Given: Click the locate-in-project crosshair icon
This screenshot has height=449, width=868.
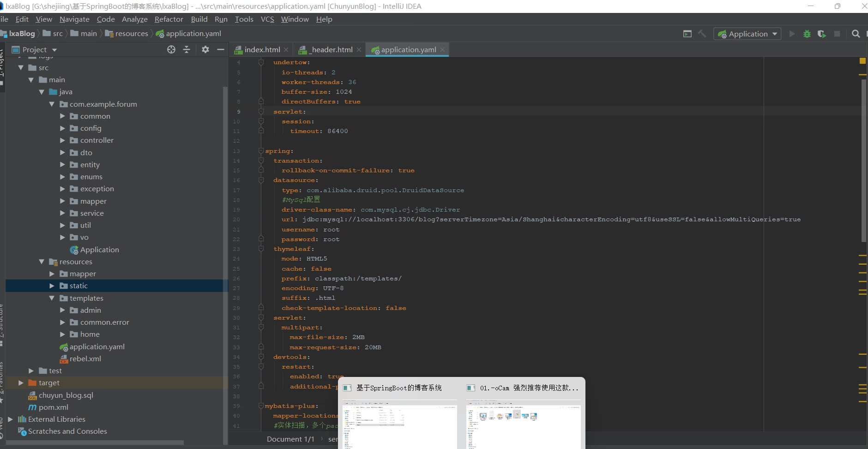Looking at the screenshot, I should coord(171,49).
